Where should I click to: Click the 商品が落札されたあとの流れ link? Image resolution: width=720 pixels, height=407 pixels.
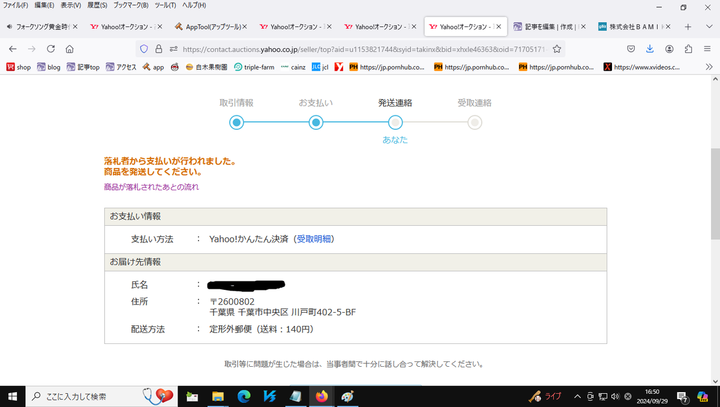151,187
